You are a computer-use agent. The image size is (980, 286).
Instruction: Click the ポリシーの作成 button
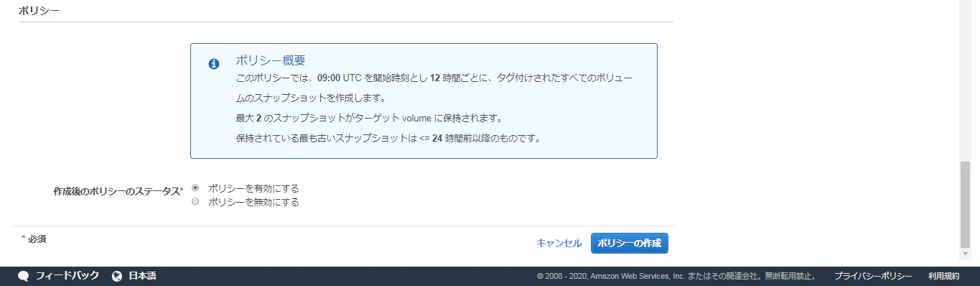(x=630, y=243)
